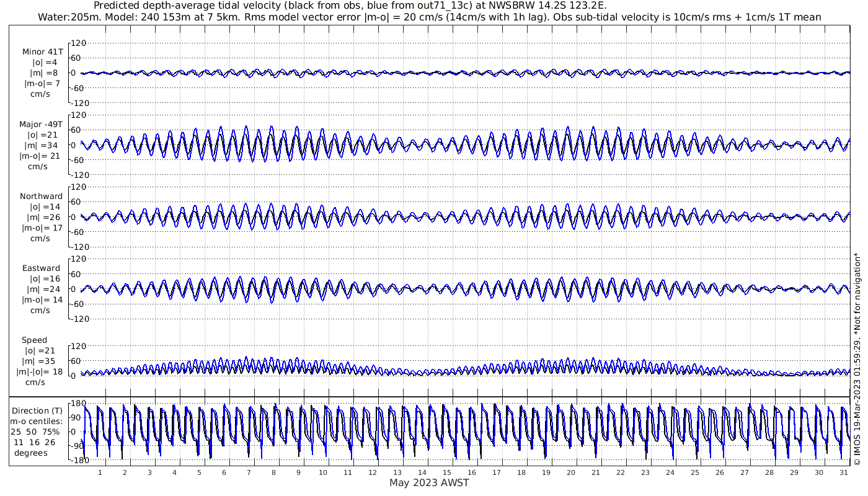Click day tick '25' on the x-axis
Viewport: 868px width, 496px height.
(695, 472)
